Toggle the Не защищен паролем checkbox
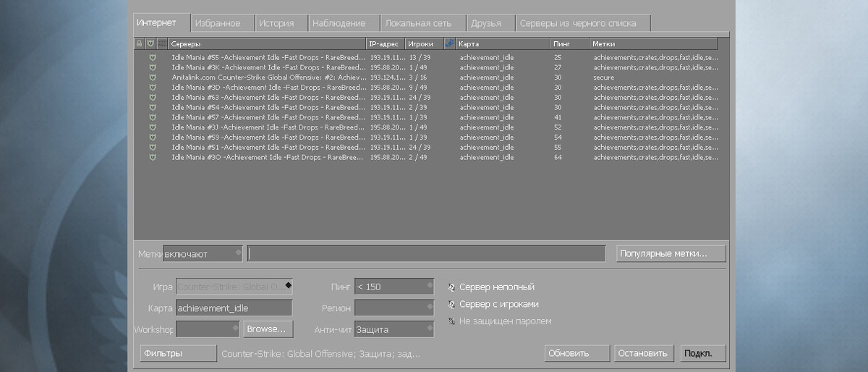 [x=451, y=321]
